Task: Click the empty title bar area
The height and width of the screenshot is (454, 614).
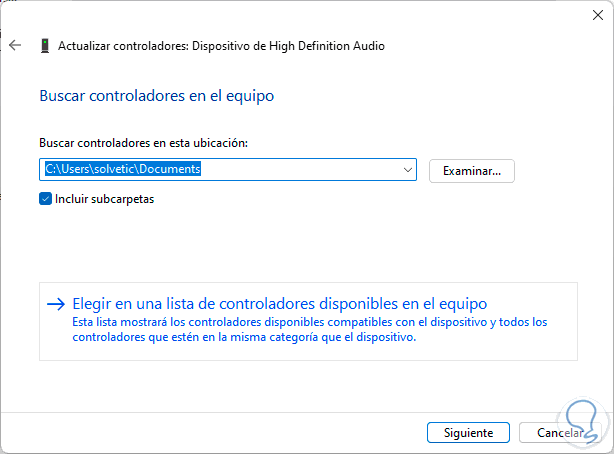Action: click(x=300, y=15)
